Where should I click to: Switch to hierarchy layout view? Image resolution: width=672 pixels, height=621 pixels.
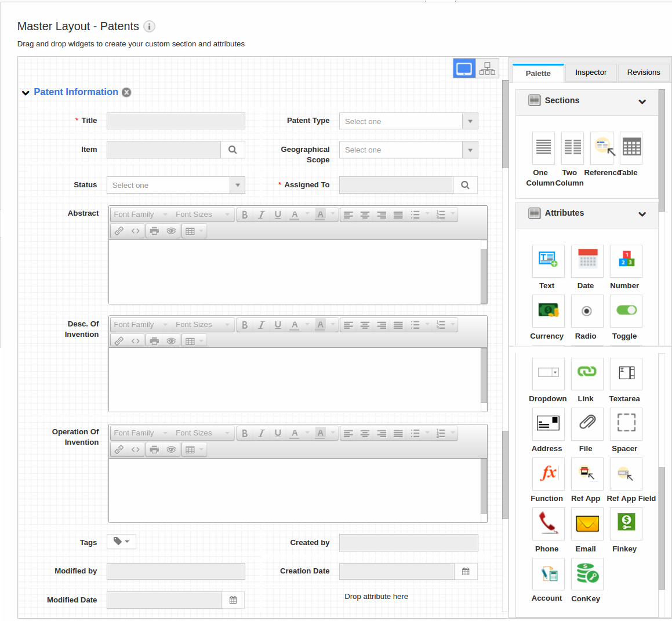(487, 68)
